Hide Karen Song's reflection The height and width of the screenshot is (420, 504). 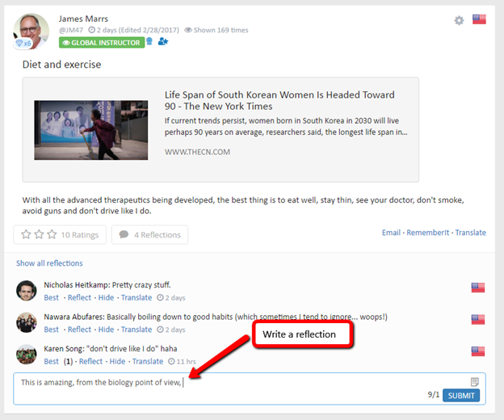[117, 362]
